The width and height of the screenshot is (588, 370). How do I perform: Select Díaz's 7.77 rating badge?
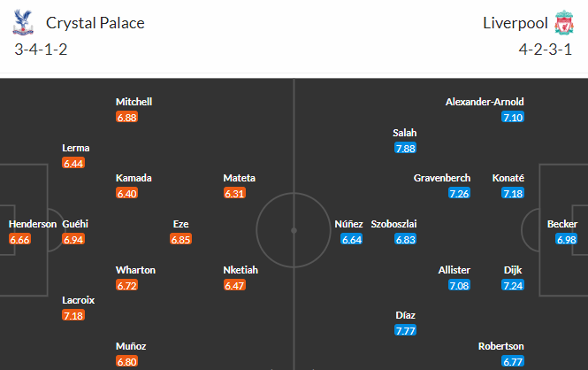click(405, 330)
